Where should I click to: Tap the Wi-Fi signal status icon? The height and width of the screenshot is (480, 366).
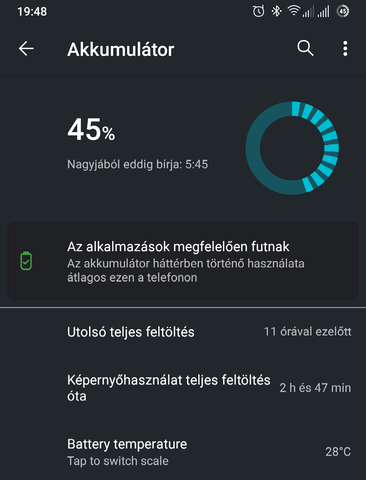tap(294, 11)
